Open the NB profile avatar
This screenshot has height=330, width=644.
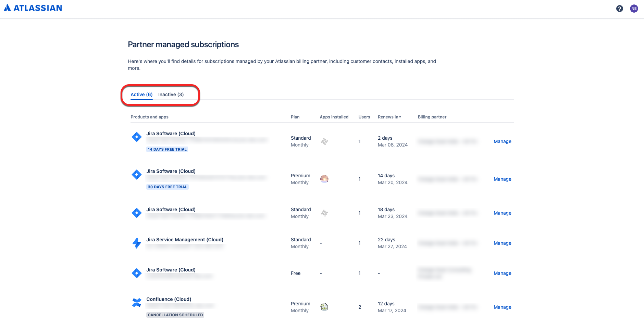point(634,9)
